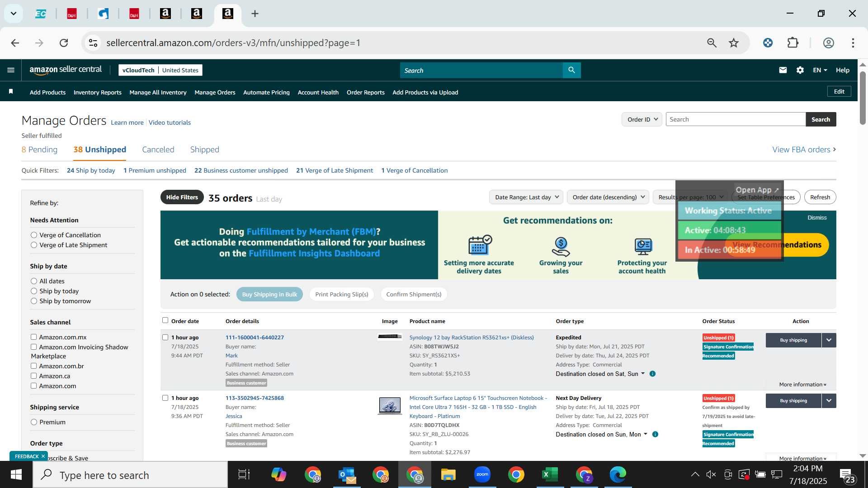Expand Buy shipping arrow for Synology order
The height and width of the screenshot is (488, 868).
coord(829,340)
